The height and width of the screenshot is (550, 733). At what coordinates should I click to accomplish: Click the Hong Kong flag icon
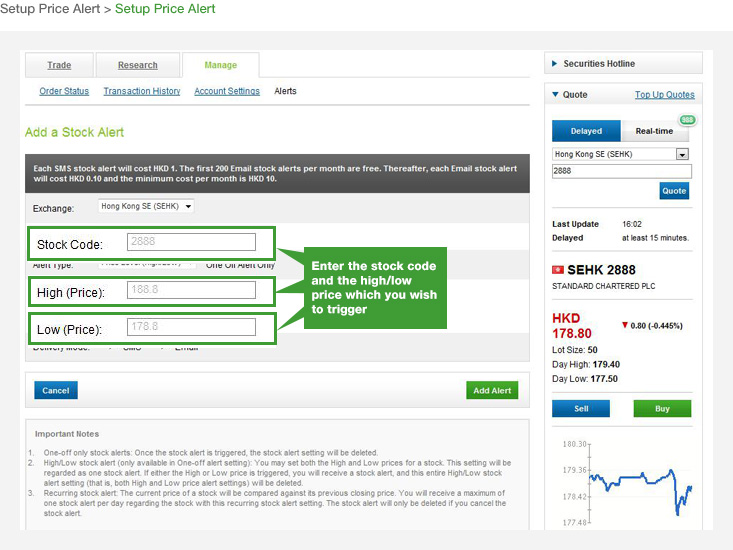click(558, 270)
